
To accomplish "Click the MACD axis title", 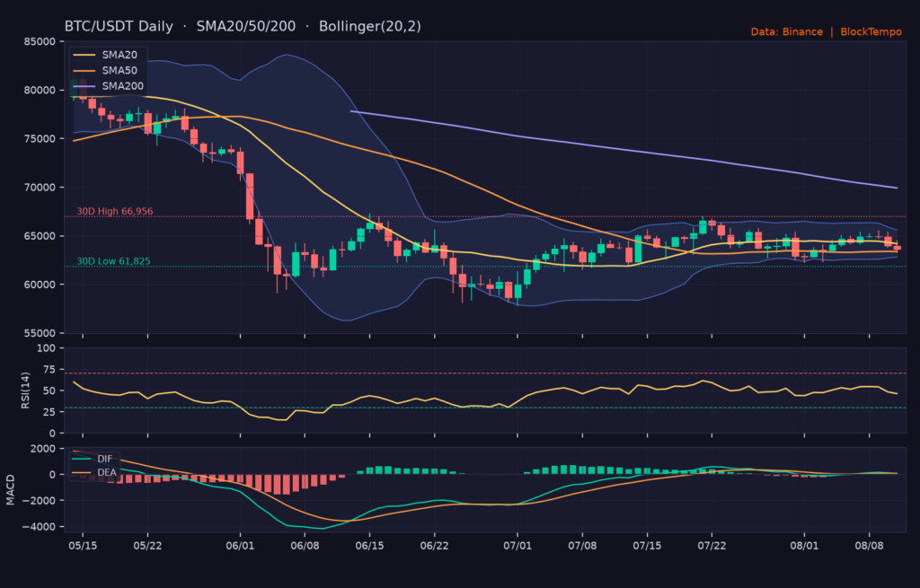I will click(10, 490).
